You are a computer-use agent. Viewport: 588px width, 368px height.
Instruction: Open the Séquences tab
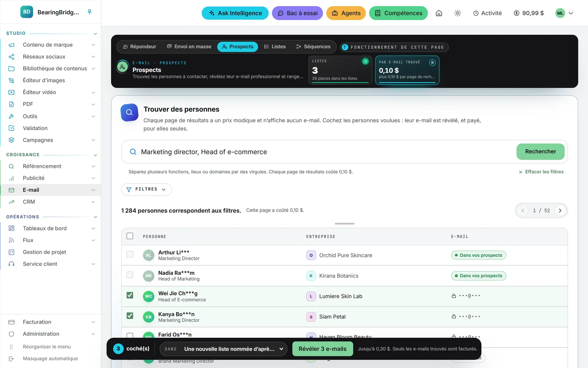click(x=313, y=47)
